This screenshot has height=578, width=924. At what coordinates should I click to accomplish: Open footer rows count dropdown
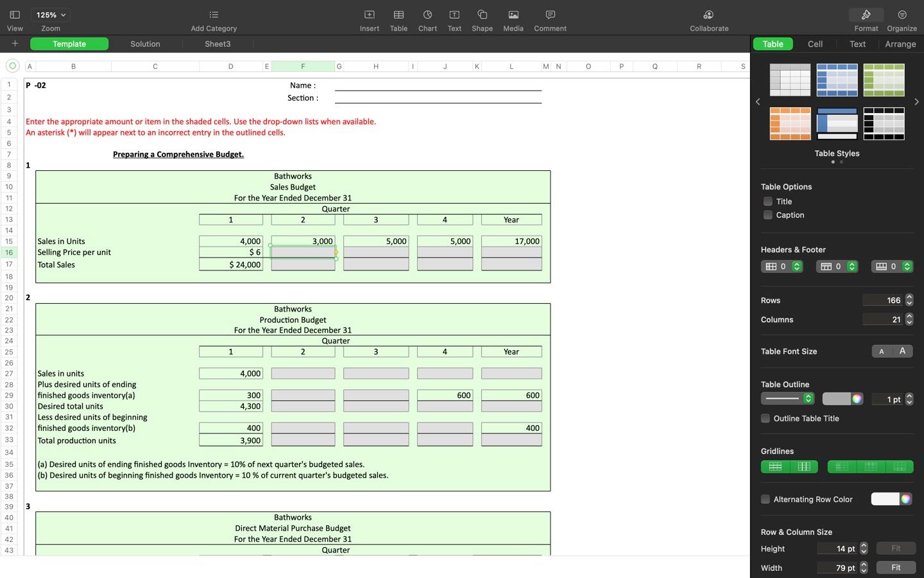893,267
